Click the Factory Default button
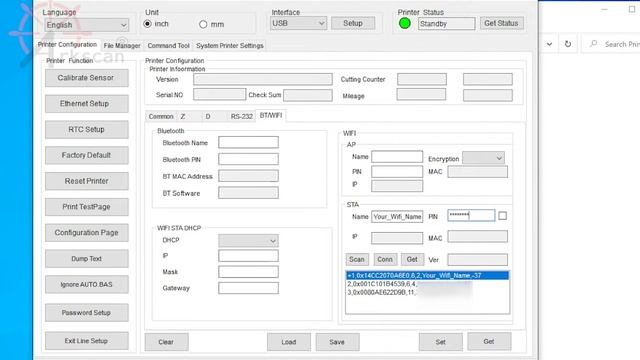Screen dimensions: 640x360 (87, 155)
